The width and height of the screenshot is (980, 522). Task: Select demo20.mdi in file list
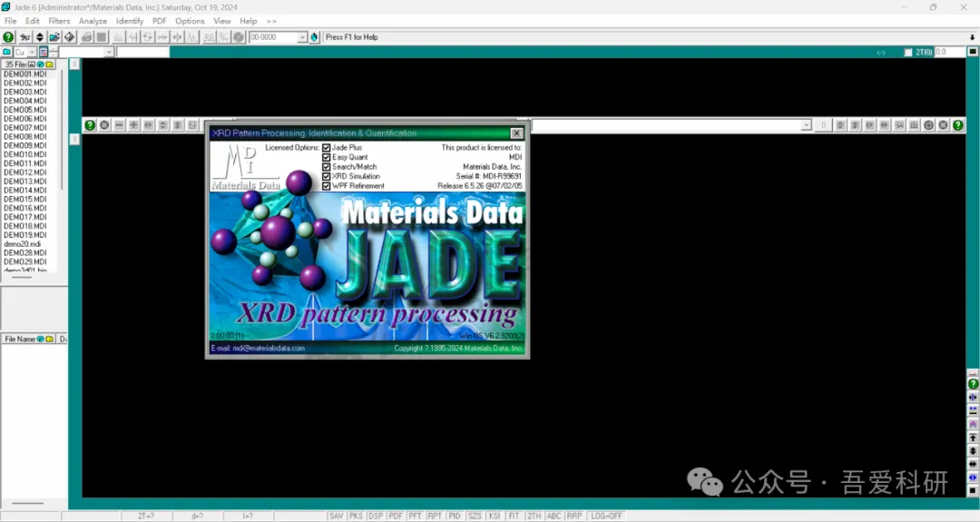23,244
